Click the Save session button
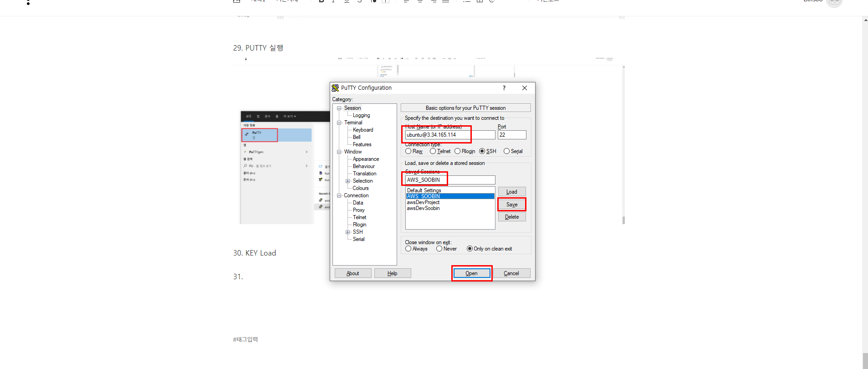Viewport: 868px width, 369px height. click(512, 205)
